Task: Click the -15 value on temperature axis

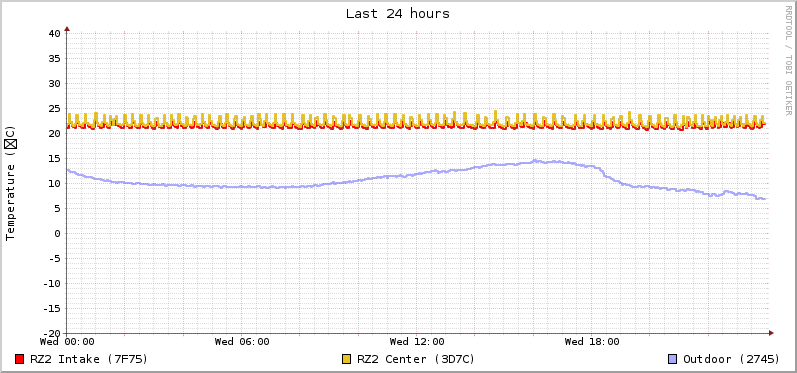Action: (x=52, y=308)
